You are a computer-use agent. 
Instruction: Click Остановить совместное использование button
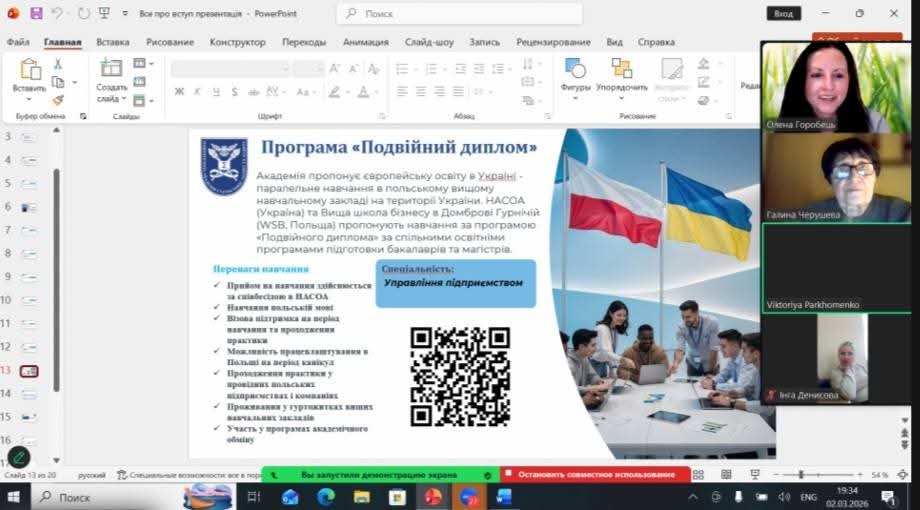595,475
